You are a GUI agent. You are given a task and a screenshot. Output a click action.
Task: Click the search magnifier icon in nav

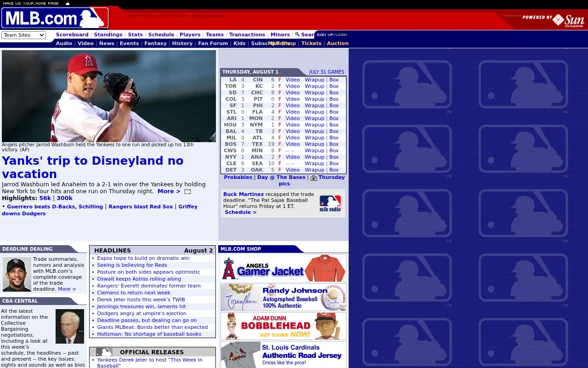[297, 34]
